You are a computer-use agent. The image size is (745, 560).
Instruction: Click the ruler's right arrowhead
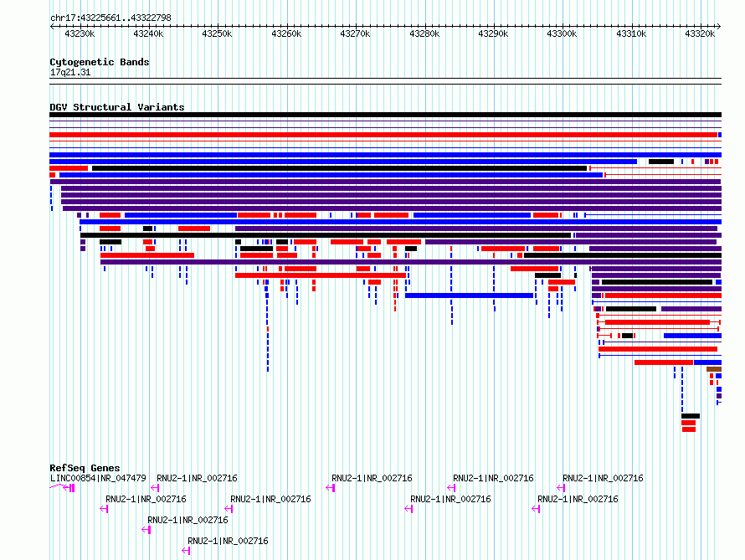click(719, 26)
